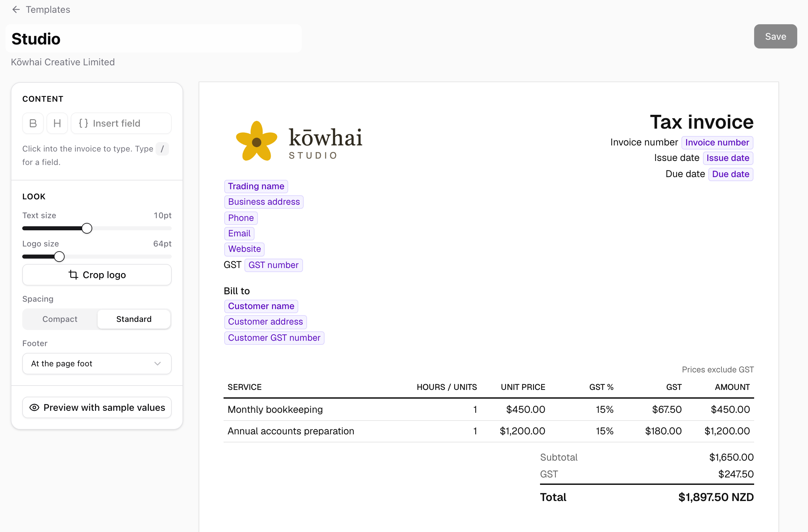Click the HOURS / UNITS column header

tap(447, 387)
